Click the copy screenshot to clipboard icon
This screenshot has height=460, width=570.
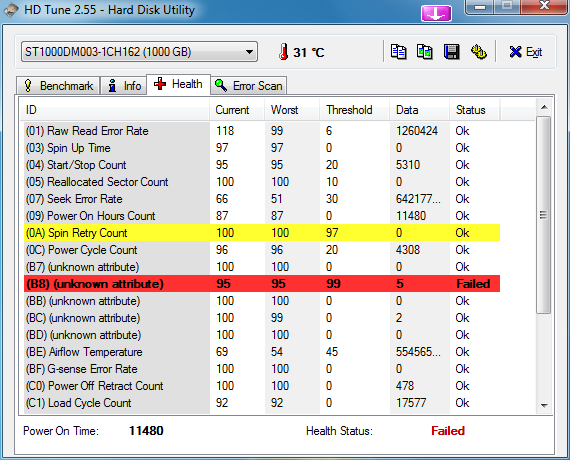[x=425, y=52]
